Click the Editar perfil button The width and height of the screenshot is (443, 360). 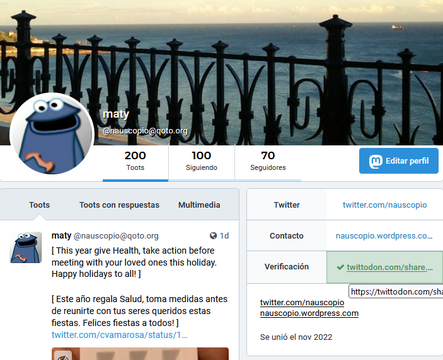coord(398,161)
